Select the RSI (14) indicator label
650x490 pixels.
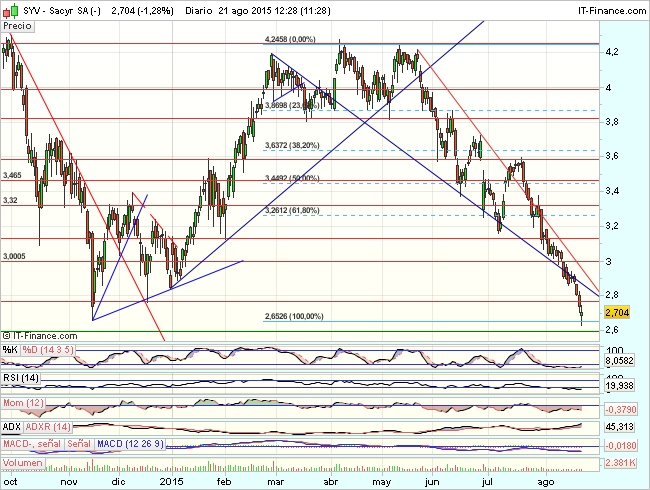click(20, 377)
